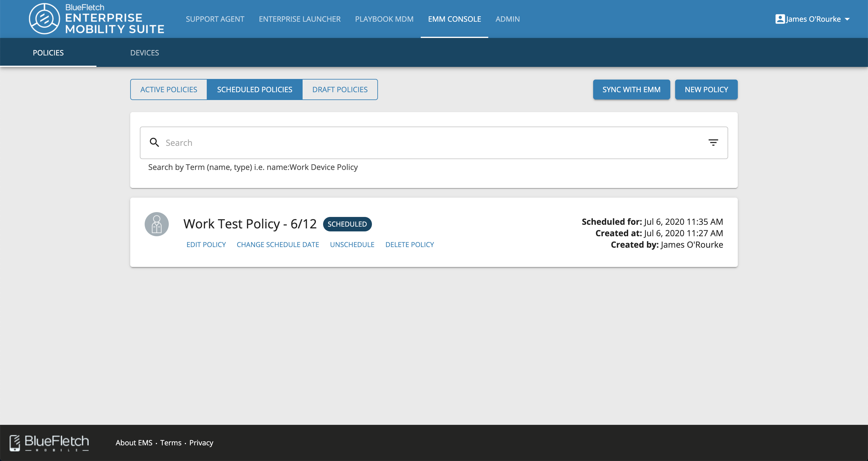Click the Created at timestamp text
Image resolution: width=868 pixels, height=461 pixels.
click(659, 233)
